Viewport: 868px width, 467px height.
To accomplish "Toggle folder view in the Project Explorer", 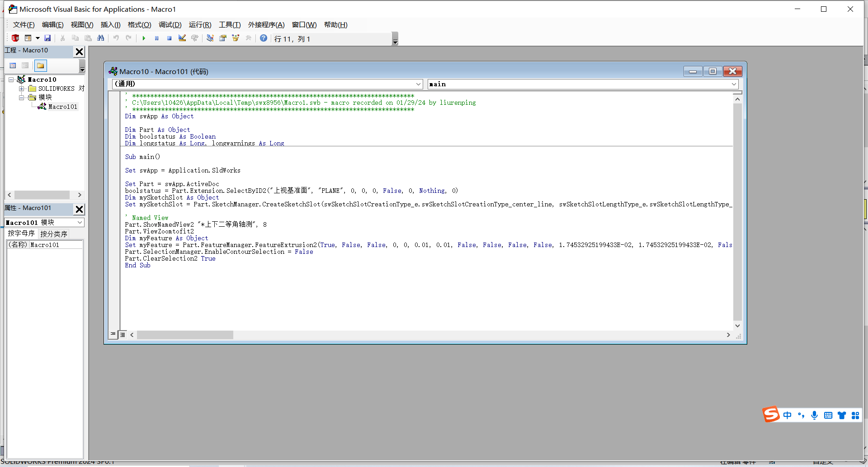I will pos(40,65).
